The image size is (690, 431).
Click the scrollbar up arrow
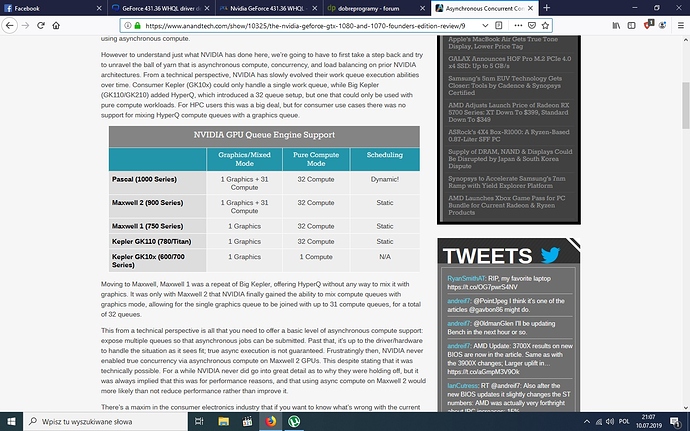pos(686,40)
